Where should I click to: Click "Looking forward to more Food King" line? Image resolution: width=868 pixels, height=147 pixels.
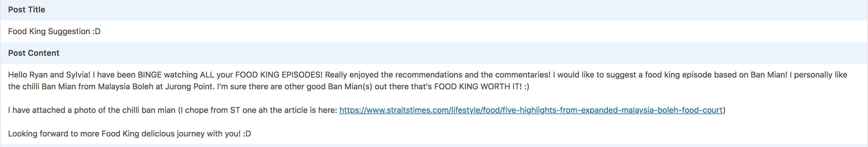click(74, 134)
